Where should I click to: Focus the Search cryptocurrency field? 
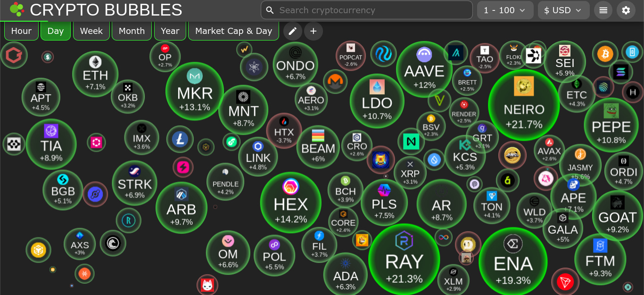tap(367, 10)
